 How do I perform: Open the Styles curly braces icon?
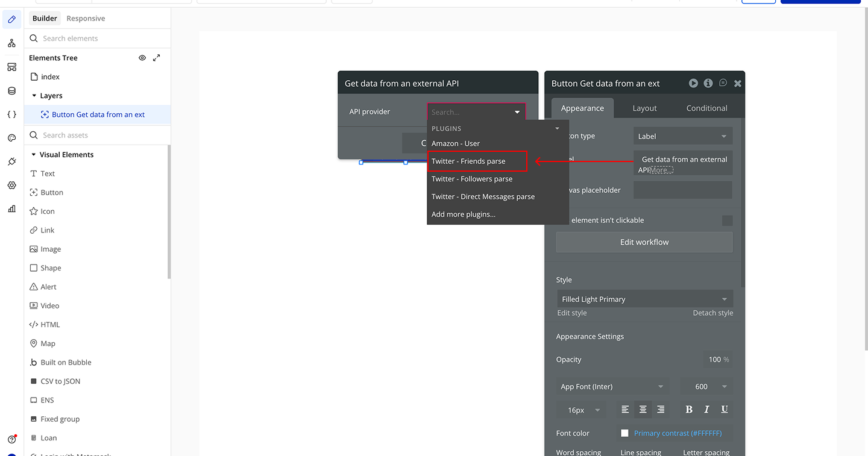tap(11, 114)
